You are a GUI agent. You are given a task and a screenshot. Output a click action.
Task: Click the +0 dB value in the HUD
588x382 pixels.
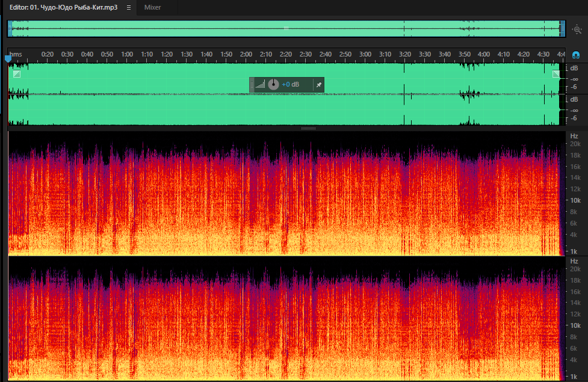(x=291, y=85)
